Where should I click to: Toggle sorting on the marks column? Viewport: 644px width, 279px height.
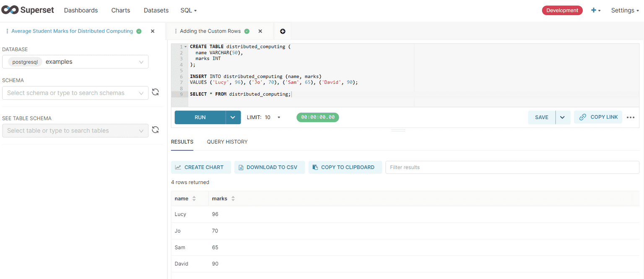pos(234,198)
